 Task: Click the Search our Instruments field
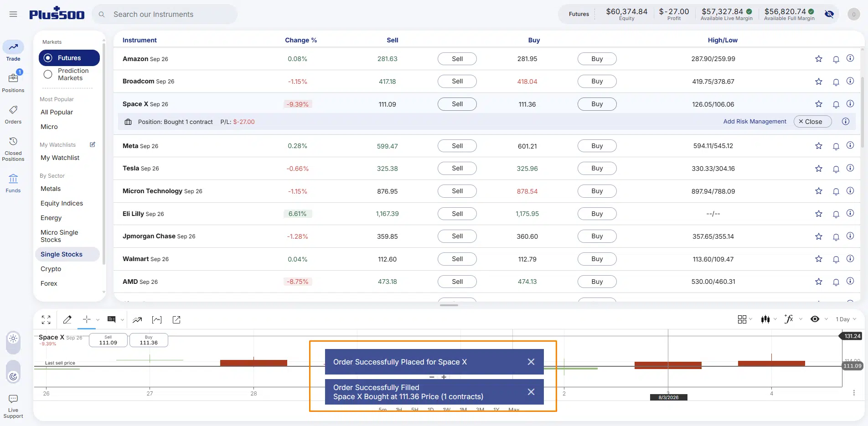(x=165, y=14)
